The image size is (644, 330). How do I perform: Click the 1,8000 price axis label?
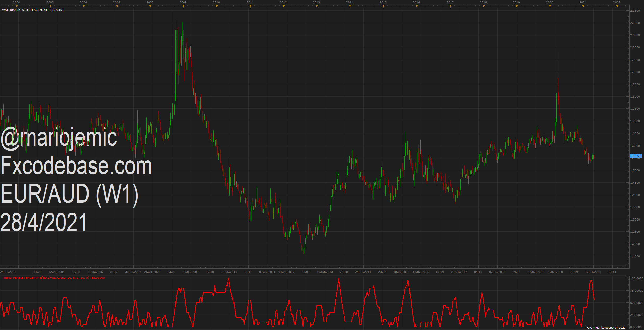coord(635,97)
